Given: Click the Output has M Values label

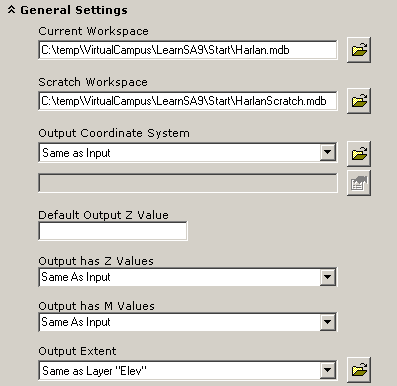Looking at the screenshot, I should 97,306.
